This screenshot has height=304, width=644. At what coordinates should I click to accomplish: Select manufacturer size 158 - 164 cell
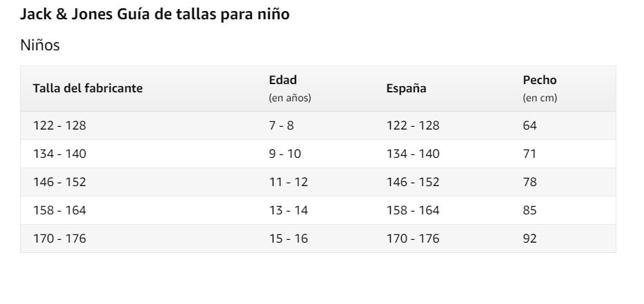(x=59, y=210)
